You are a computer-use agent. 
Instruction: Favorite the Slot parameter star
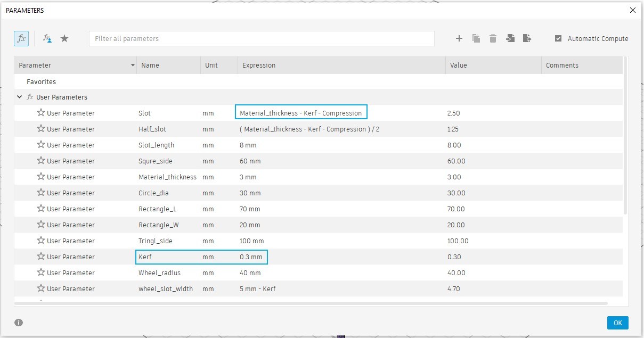click(x=41, y=113)
